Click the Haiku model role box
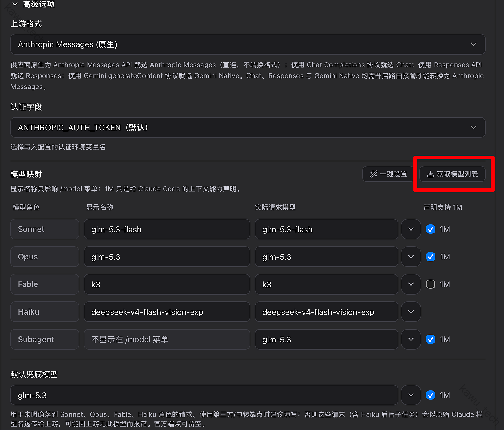504x430 pixels. [45, 312]
